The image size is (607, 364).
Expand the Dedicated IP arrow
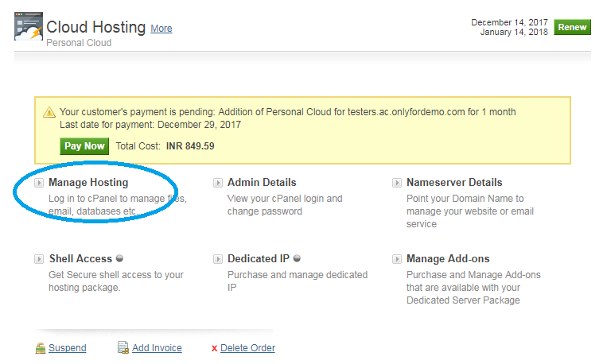218,259
